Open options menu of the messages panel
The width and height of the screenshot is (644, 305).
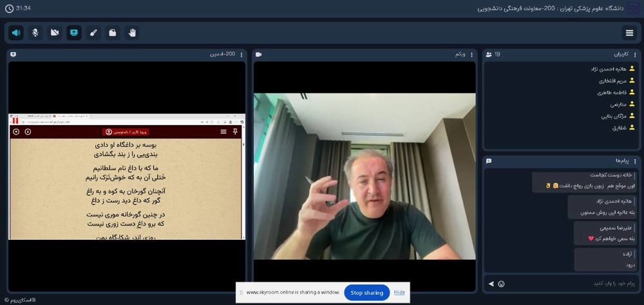coord(636,161)
